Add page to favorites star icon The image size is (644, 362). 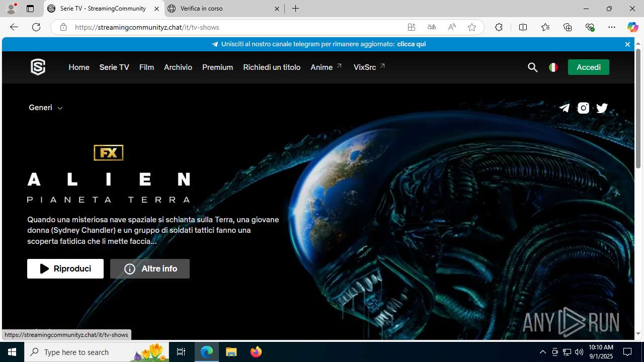point(472,27)
